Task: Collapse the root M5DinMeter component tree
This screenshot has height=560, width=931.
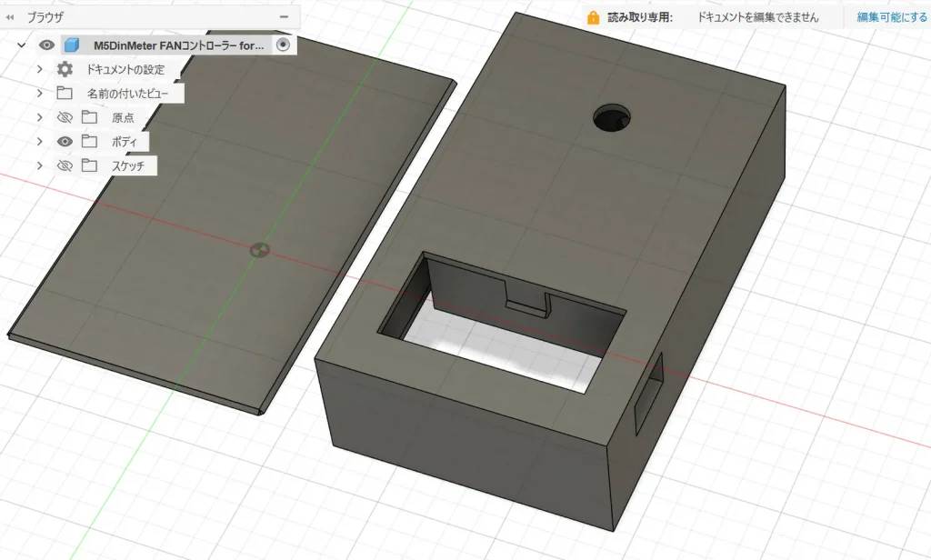Action: click(21, 45)
